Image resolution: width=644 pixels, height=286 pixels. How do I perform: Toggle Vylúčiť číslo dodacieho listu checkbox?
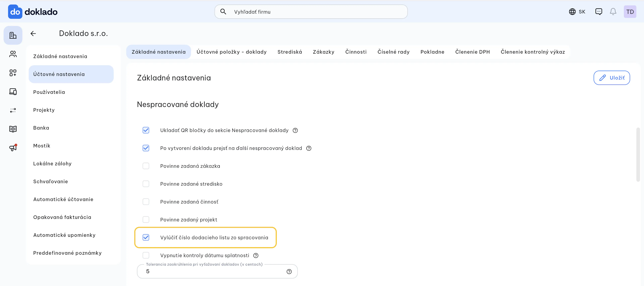146,237
